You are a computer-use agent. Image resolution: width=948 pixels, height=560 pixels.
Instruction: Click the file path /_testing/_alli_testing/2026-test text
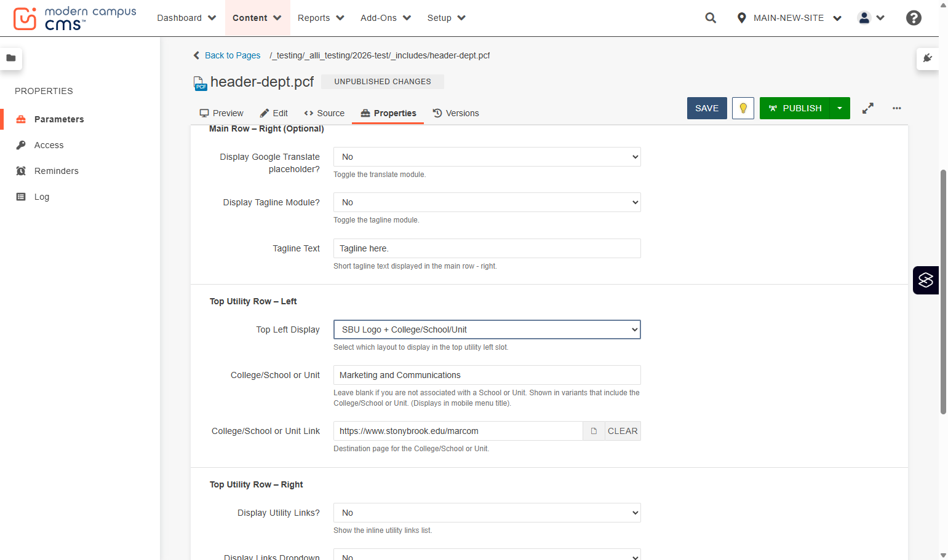(x=380, y=55)
